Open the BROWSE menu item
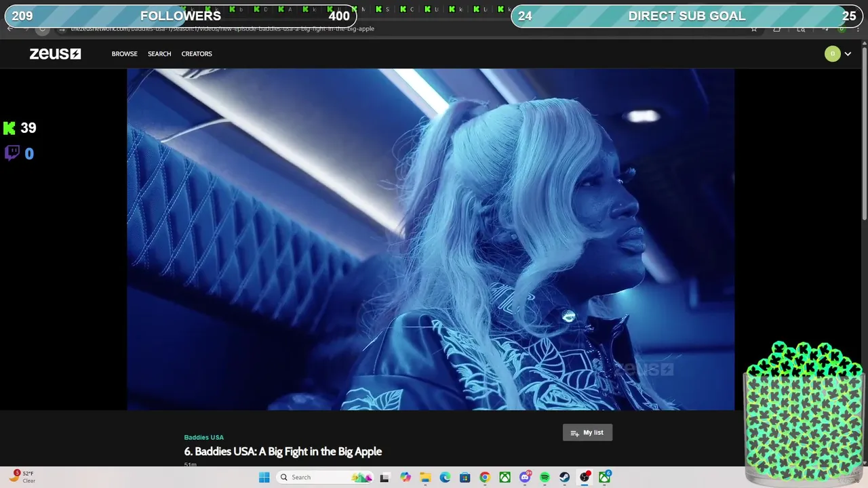Image resolution: width=868 pixels, height=488 pixels. tap(124, 54)
